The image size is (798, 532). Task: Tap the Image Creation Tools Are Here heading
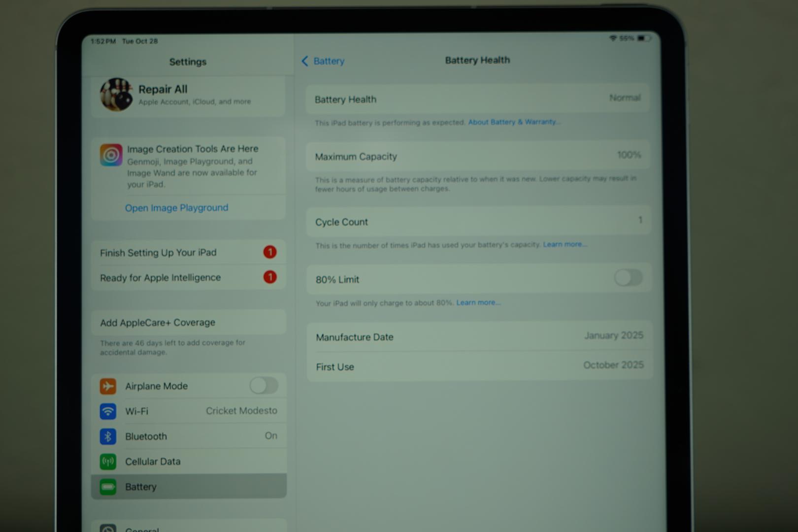point(193,149)
